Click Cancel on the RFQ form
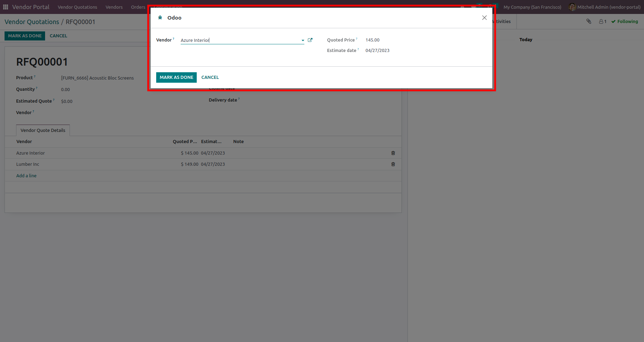The width and height of the screenshot is (644, 342). pyautogui.click(x=58, y=36)
